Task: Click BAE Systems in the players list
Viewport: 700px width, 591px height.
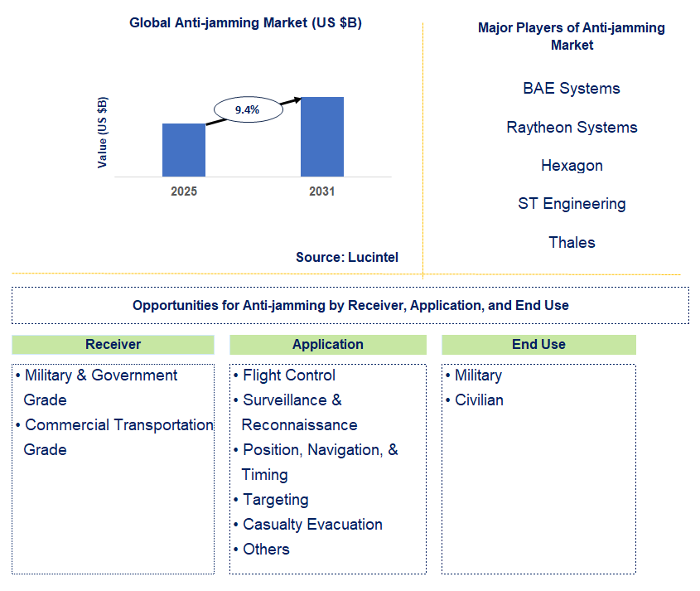Action: coord(572,89)
